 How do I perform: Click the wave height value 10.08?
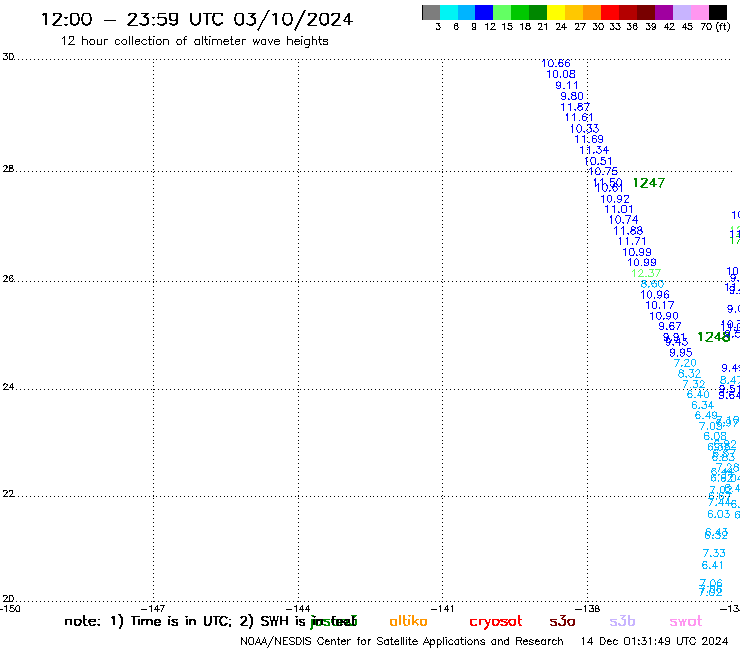pyautogui.click(x=561, y=74)
